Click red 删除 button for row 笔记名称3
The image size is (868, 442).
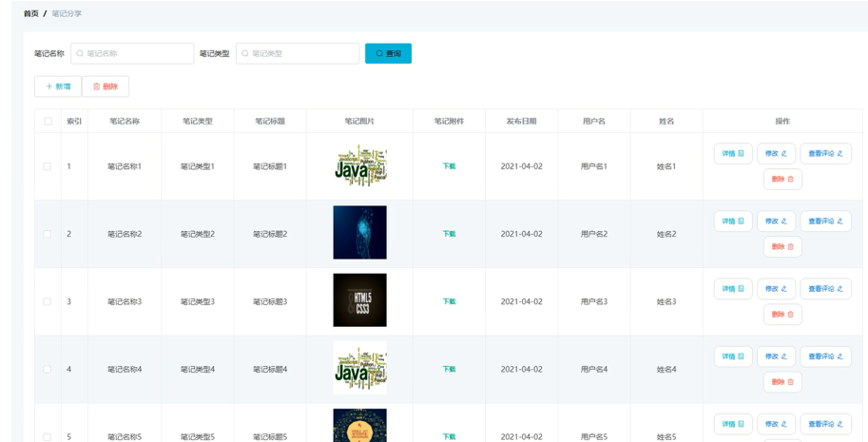point(782,315)
